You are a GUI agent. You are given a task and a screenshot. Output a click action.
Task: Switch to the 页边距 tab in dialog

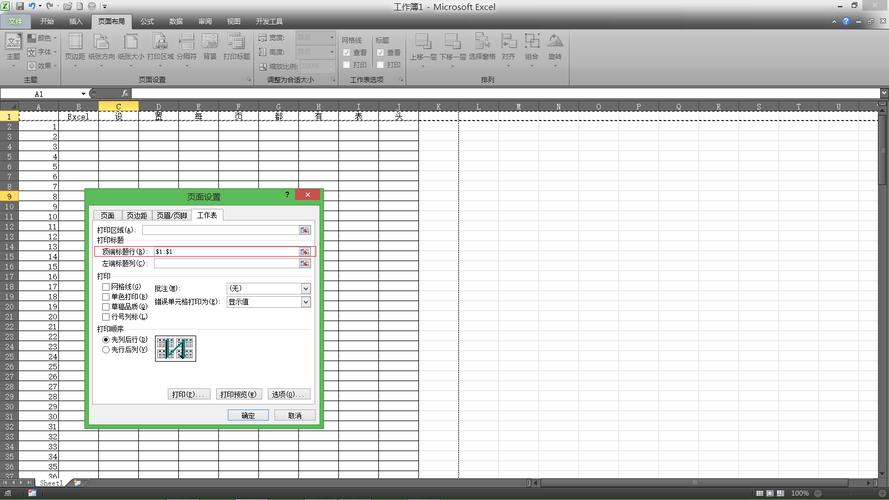[x=137, y=215]
